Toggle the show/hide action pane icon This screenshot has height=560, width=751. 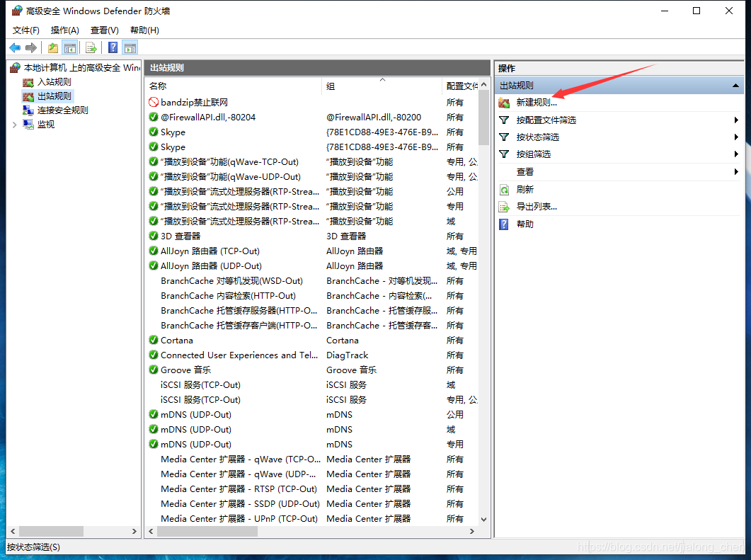coord(130,48)
